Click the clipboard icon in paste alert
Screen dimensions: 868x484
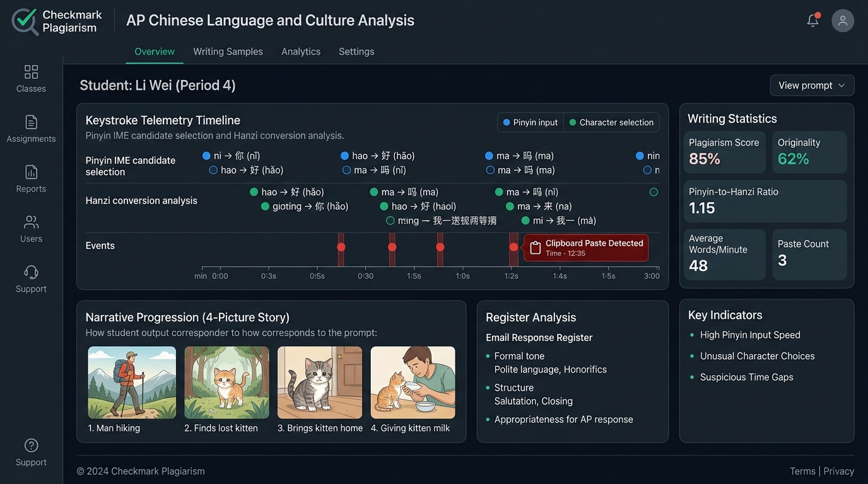tap(535, 248)
